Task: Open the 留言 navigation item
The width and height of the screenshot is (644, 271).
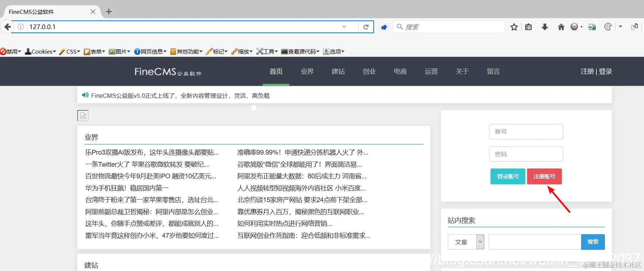Action: [494, 71]
